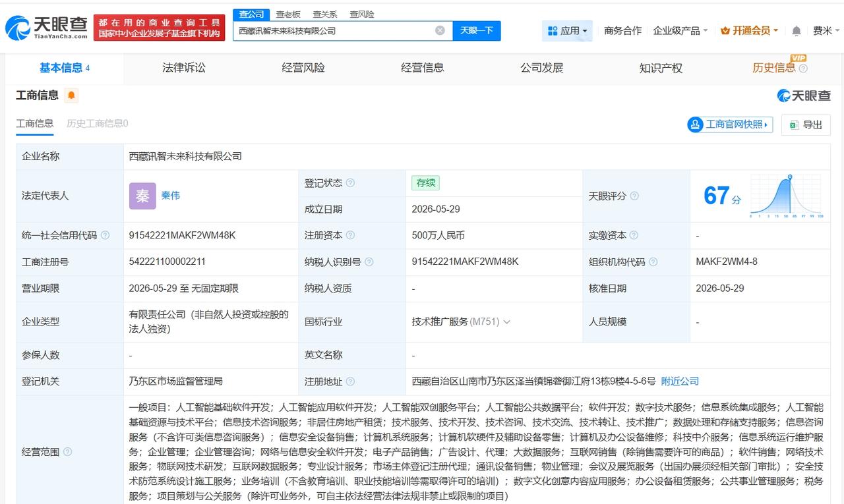Switch to the 基本信息 tab

coord(65,68)
